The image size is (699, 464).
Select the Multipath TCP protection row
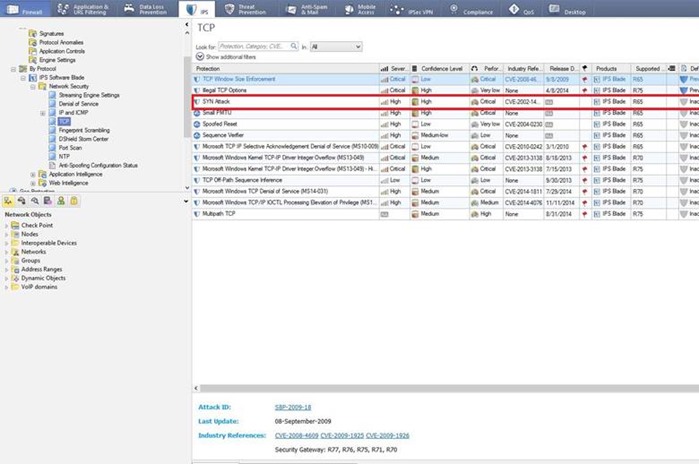446,214
